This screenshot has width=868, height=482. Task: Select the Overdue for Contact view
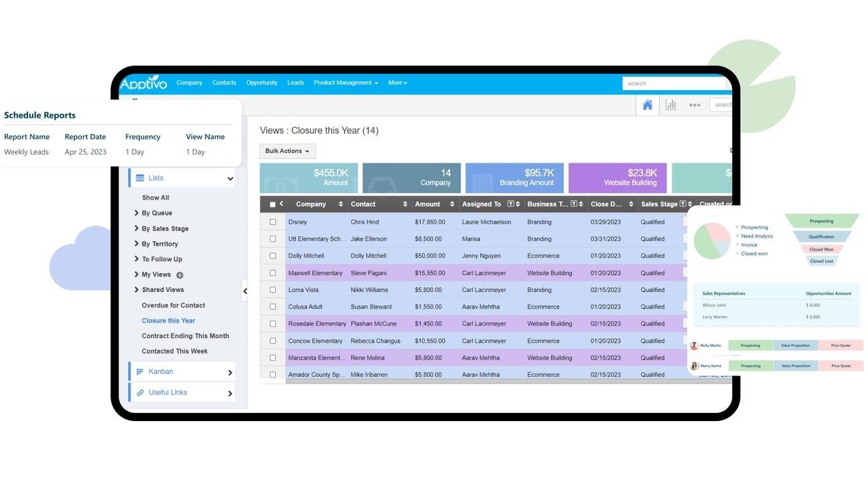173,305
